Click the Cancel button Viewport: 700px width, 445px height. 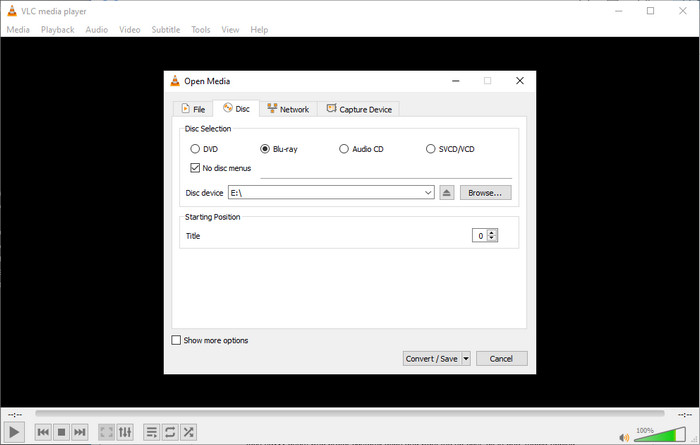[x=501, y=359]
